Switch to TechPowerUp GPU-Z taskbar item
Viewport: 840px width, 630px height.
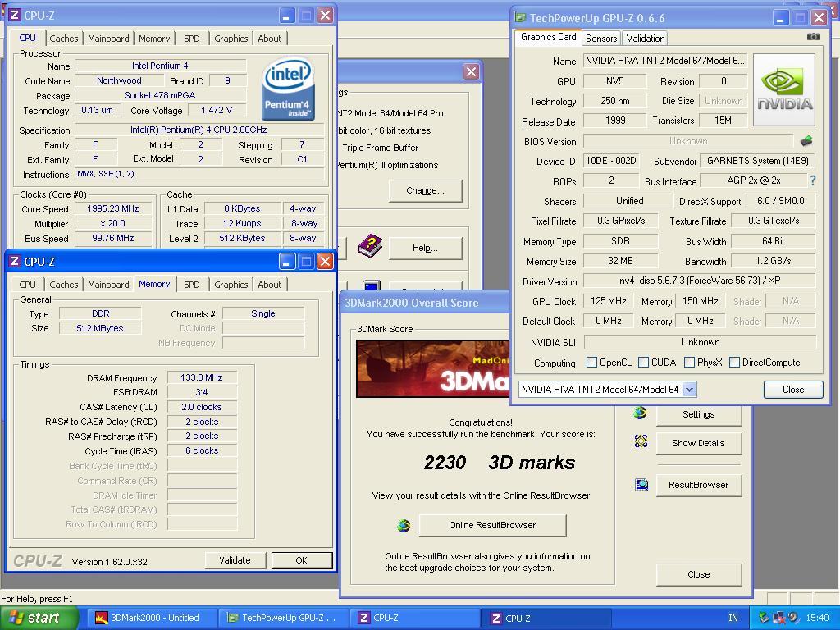tap(283, 618)
